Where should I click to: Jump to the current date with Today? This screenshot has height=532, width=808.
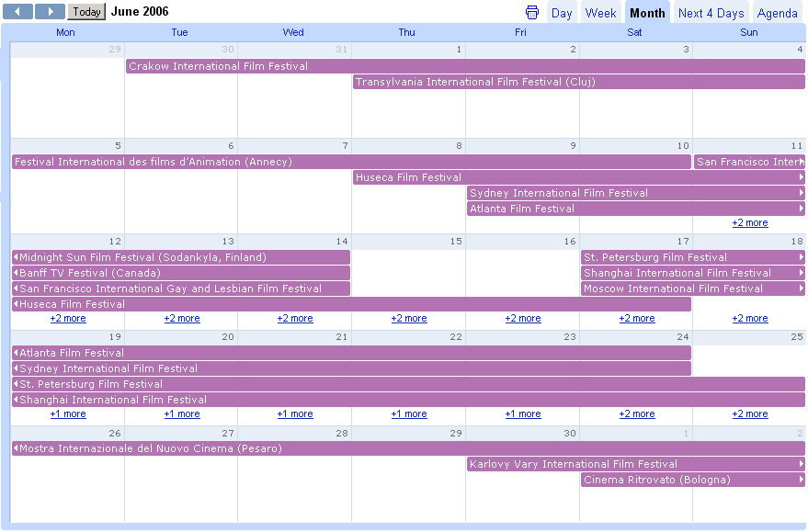click(x=86, y=11)
